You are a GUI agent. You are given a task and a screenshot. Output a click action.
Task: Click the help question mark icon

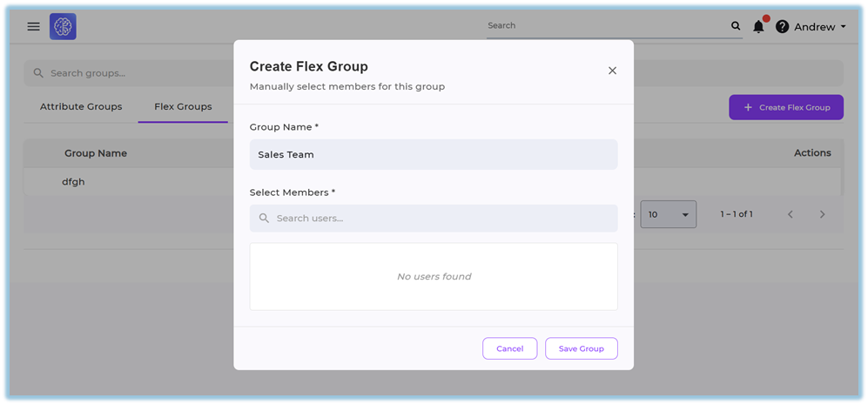[x=782, y=27]
